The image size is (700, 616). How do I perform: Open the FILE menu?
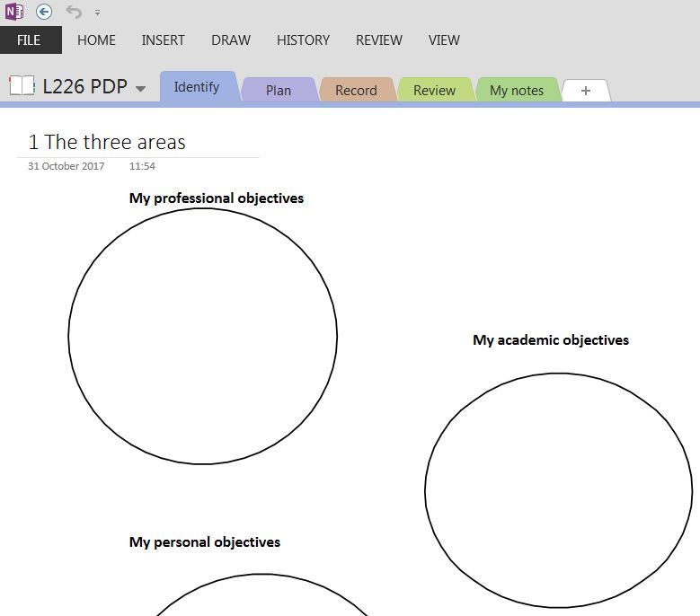tap(29, 40)
